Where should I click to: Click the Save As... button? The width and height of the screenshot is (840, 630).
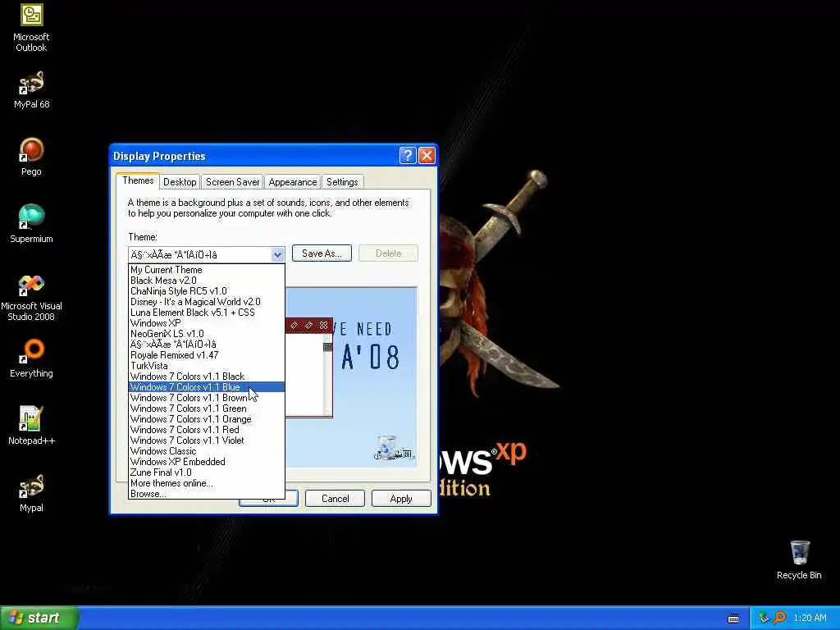point(322,253)
